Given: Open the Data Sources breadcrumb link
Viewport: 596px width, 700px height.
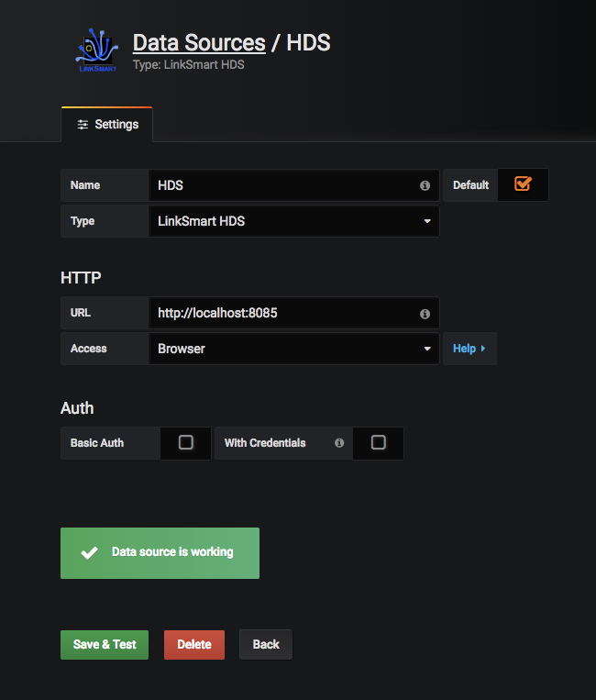Looking at the screenshot, I should click(x=199, y=43).
